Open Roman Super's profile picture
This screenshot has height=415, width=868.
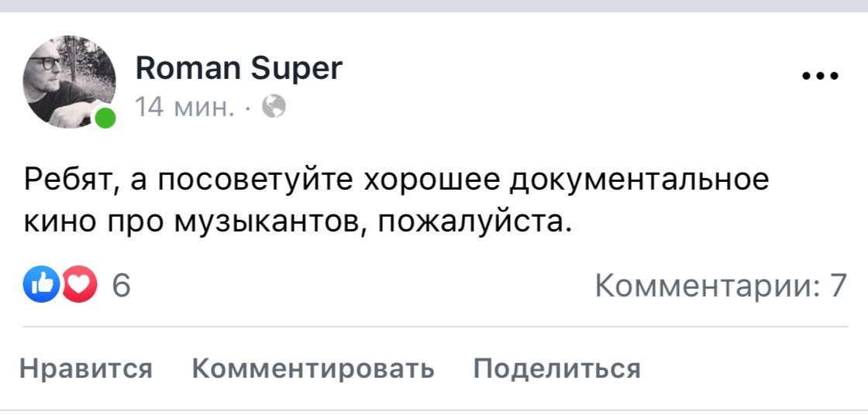click(x=70, y=81)
